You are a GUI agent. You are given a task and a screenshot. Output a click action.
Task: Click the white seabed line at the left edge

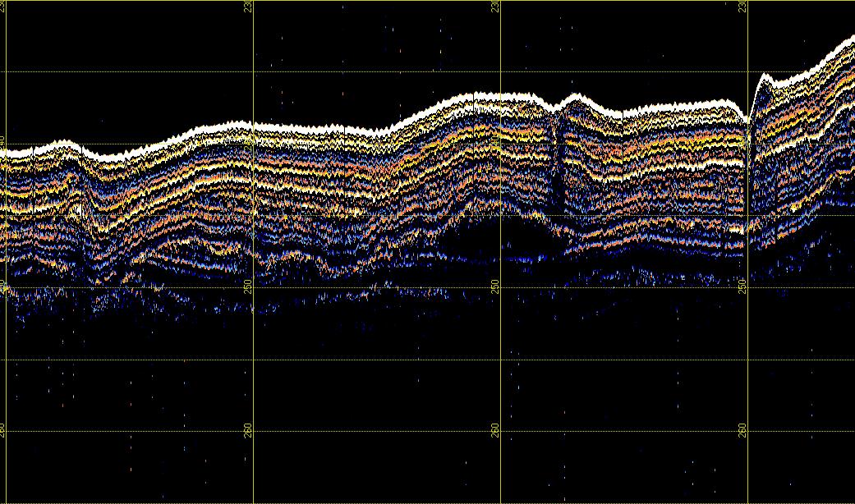click(7, 152)
